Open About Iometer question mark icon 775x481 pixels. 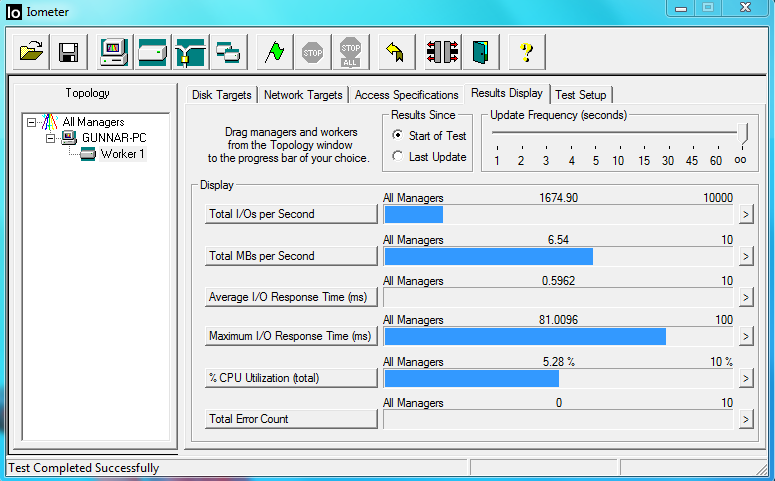(526, 52)
